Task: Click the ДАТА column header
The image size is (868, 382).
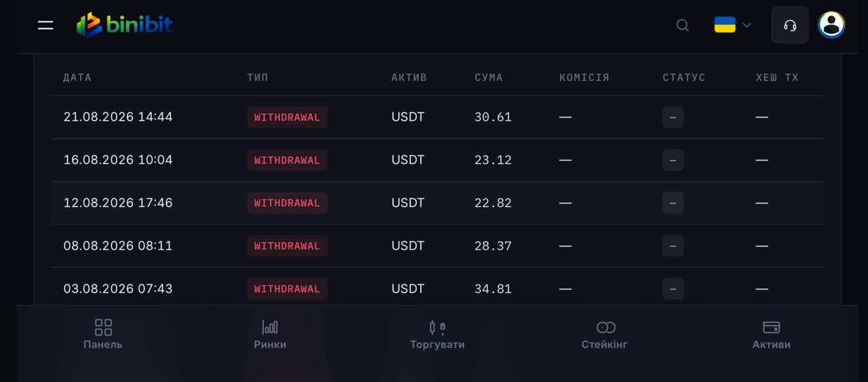Action: click(x=77, y=77)
